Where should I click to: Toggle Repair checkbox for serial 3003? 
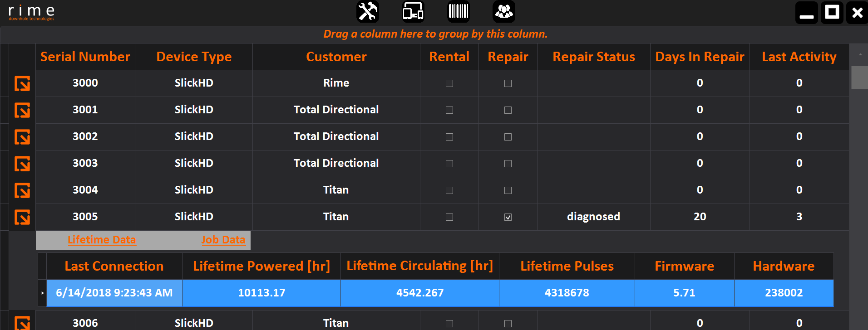[508, 164]
